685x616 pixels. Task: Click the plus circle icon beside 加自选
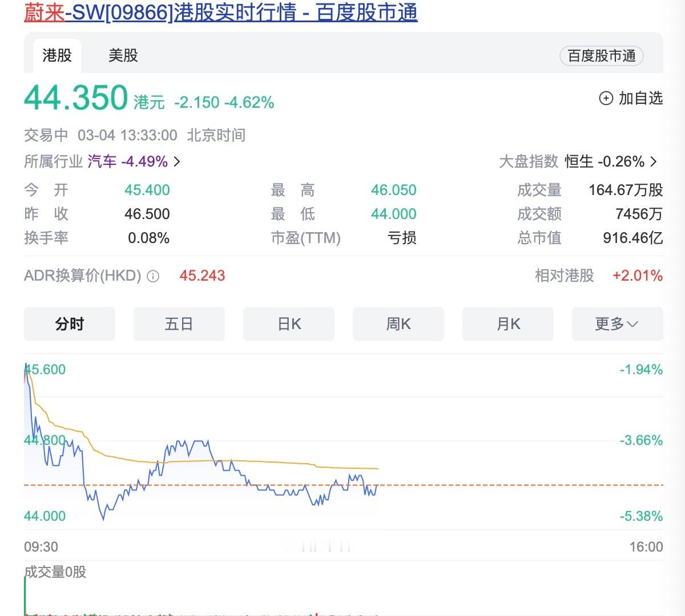click(x=606, y=98)
